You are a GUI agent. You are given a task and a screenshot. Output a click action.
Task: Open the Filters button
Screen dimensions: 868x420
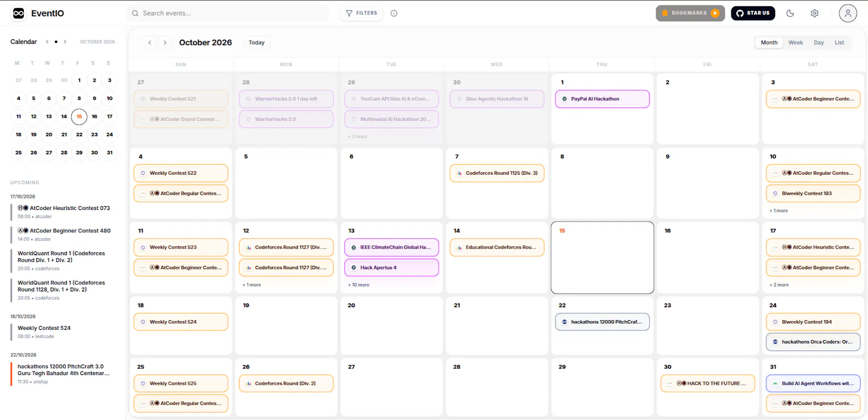[361, 13]
